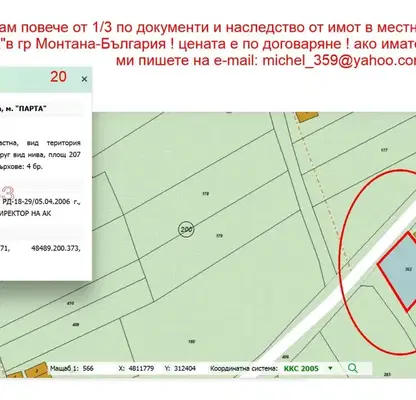Click parcel label 177
Screen dimensions: 416x400
(384, 150)
